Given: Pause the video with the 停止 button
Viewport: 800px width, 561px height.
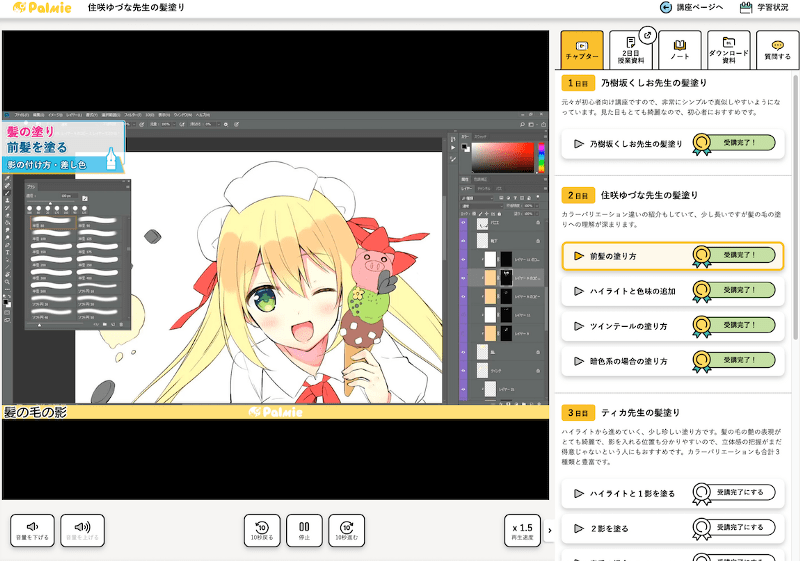Looking at the screenshot, I should point(304,531).
